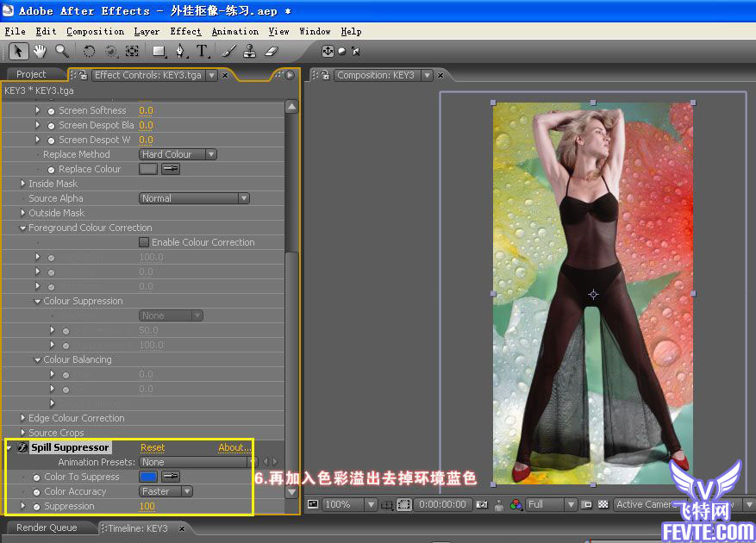Click the Replace Colour swatch
This screenshot has width=756, height=543.
pos(148,169)
